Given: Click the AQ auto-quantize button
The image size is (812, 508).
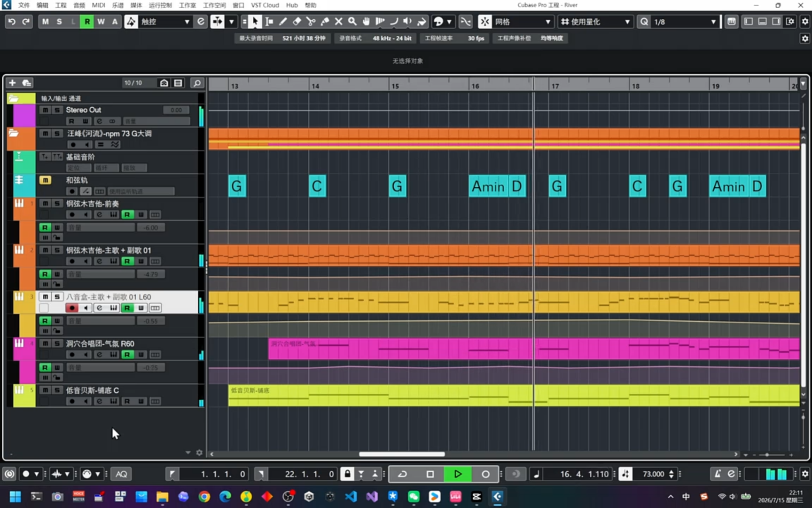Looking at the screenshot, I should pos(121,474).
